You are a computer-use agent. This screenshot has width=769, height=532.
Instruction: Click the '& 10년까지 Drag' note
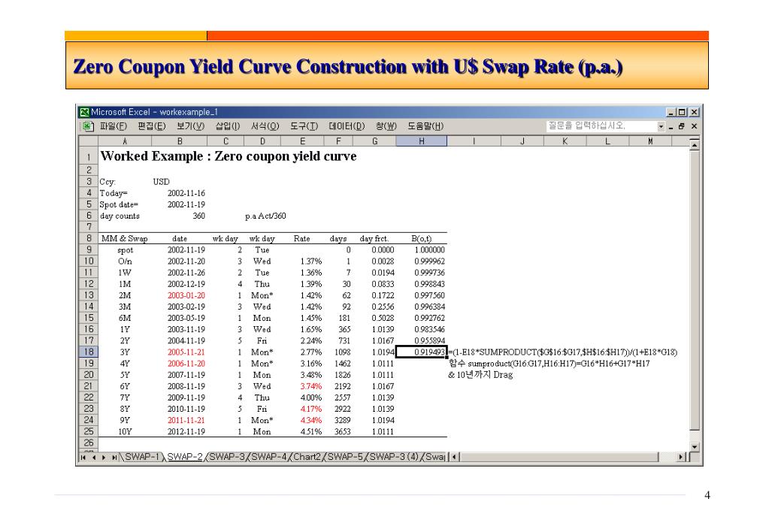(480, 375)
